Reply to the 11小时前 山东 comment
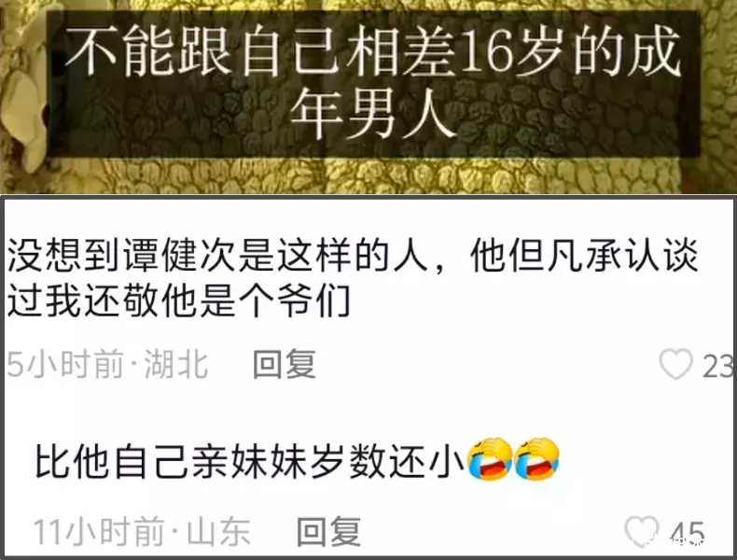Viewport: 737px width, 560px height. coord(329,531)
